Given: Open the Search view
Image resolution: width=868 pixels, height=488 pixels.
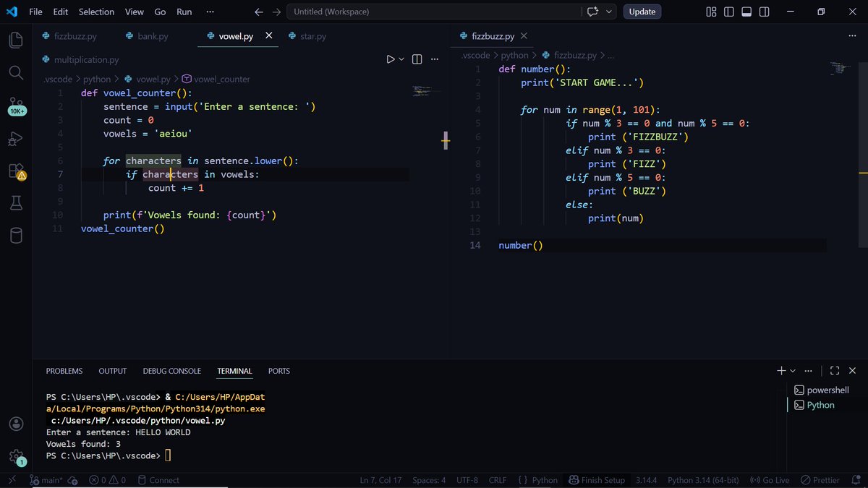Looking at the screenshot, I should (x=16, y=72).
